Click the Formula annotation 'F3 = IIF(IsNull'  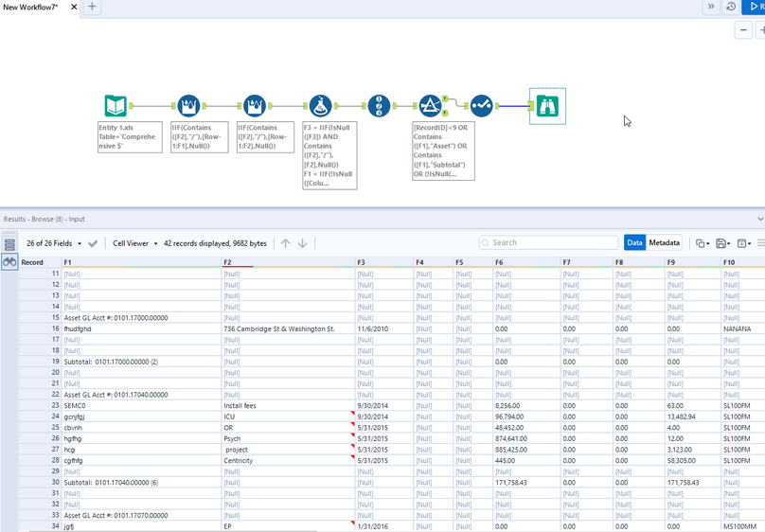click(x=329, y=155)
